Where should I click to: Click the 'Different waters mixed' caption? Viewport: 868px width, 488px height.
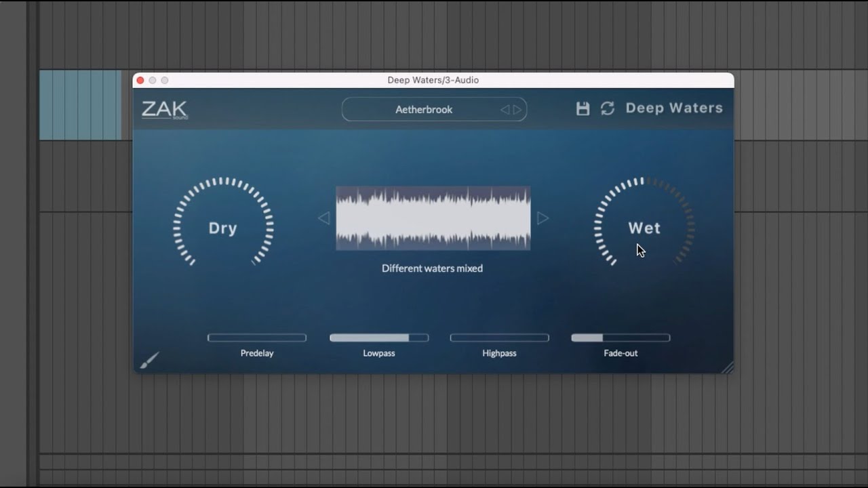[432, 268]
